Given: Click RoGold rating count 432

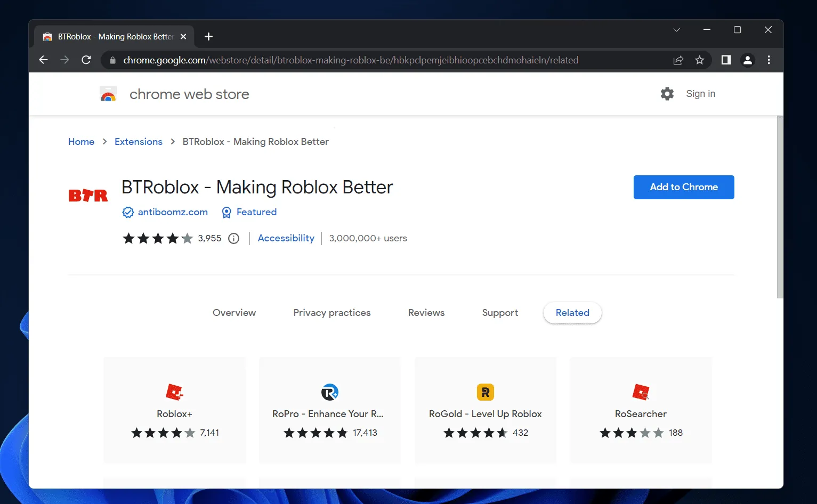Looking at the screenshot, I should click(x=520, y=433).
